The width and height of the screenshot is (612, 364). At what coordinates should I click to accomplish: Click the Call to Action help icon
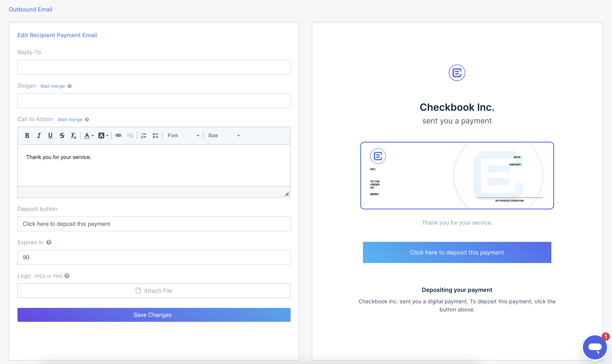[87, 119]
